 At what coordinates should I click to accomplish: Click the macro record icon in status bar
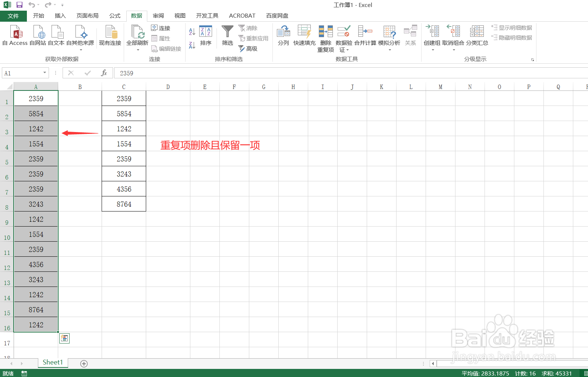click(24, 373)
